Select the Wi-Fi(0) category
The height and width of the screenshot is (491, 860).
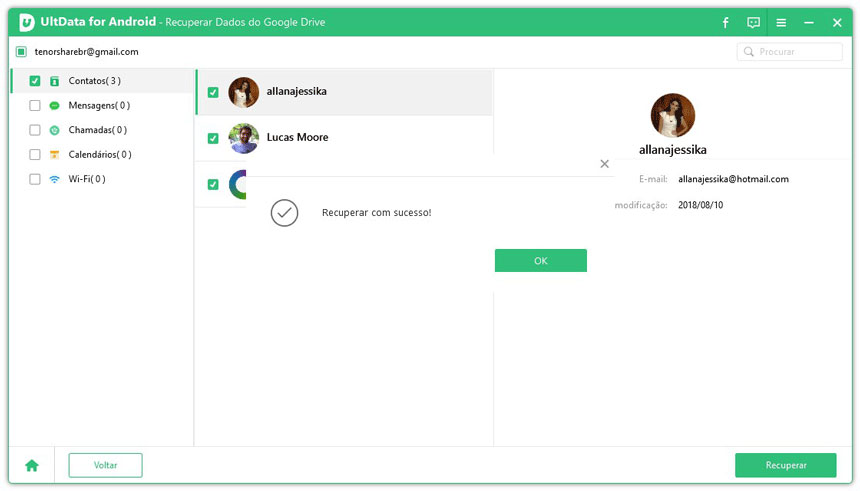(103, 179)
